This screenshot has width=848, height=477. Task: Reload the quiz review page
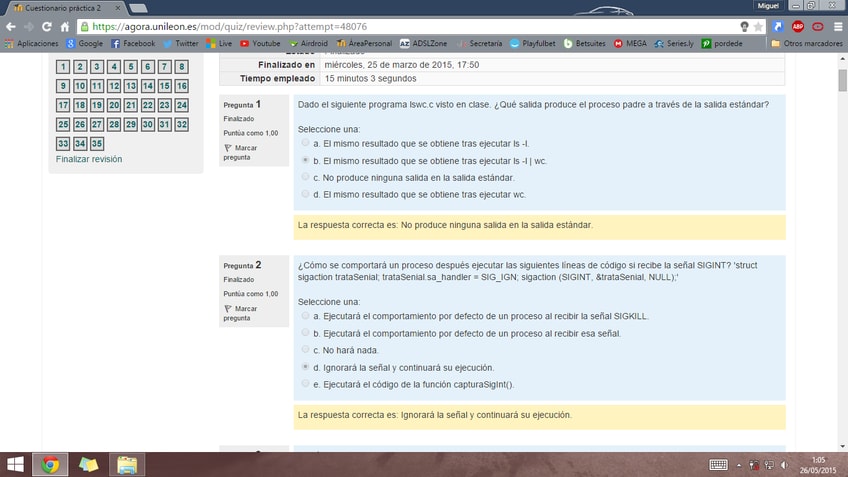[47, 26]
